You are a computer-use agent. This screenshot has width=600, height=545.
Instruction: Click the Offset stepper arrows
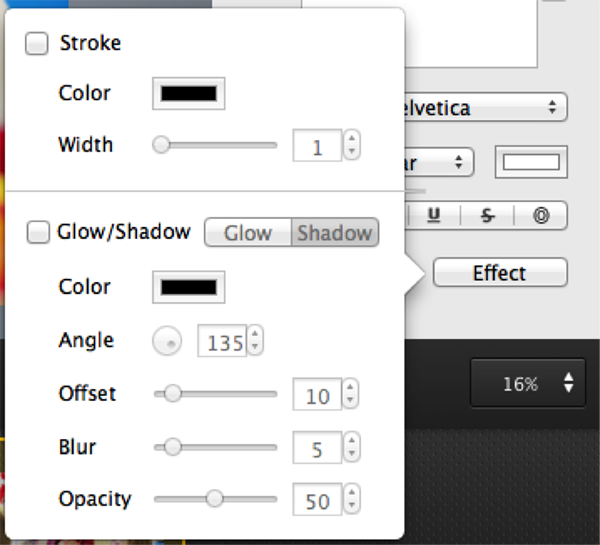(351, 395)
